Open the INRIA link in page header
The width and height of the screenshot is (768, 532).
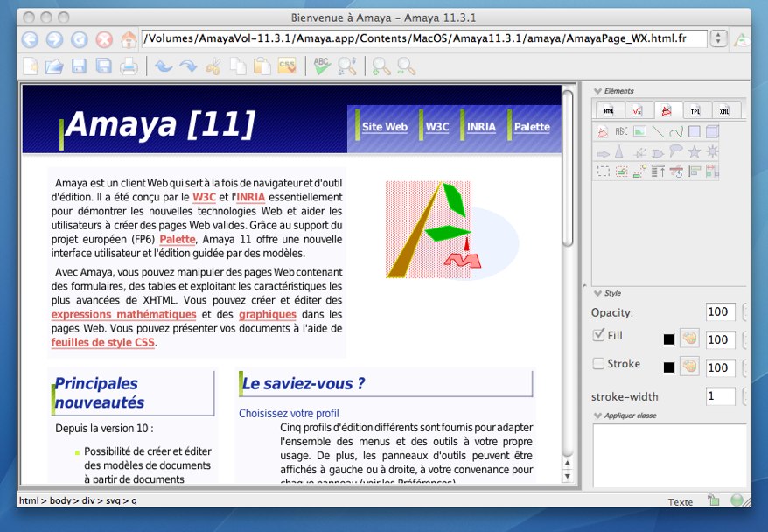(x=481, y=127)
